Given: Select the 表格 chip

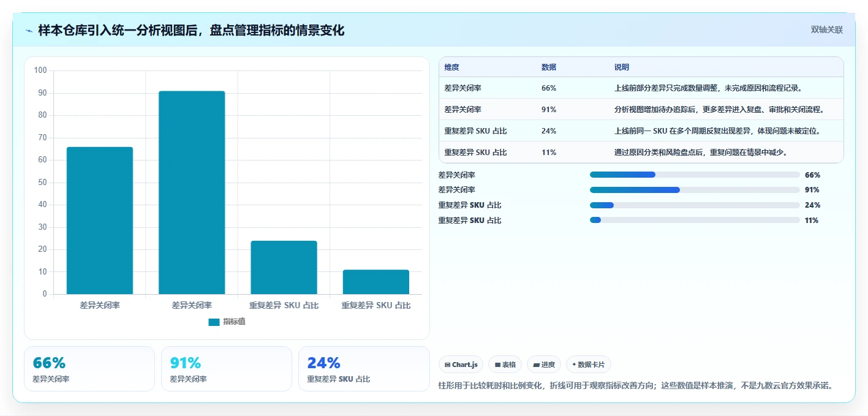Looking at the screenshot, I should [505, 365].
